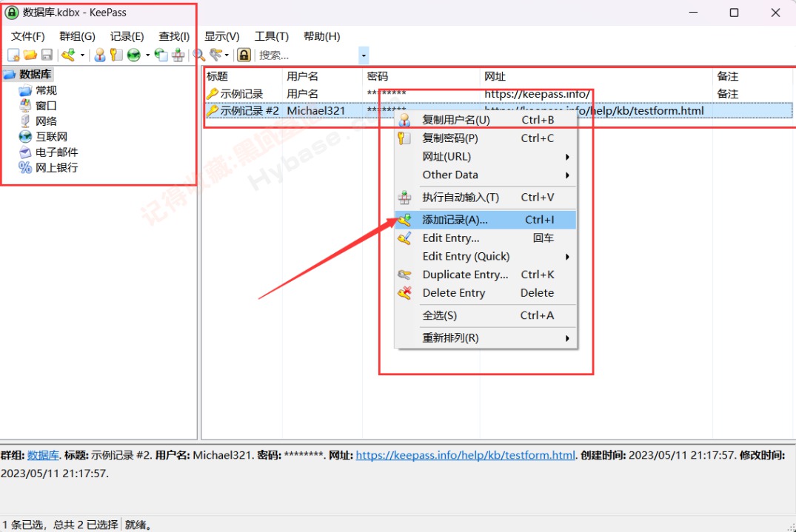Click the Lock workspace padlock icon

pos(244,55)
